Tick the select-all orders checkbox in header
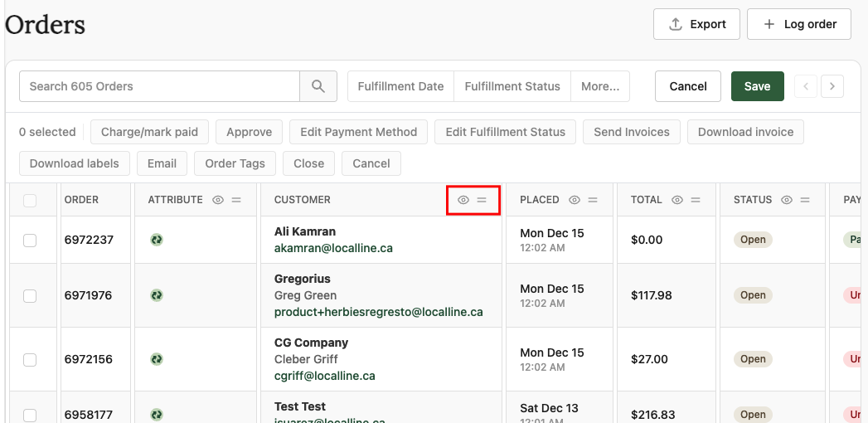The image size is (868, 423). [30, 200]
